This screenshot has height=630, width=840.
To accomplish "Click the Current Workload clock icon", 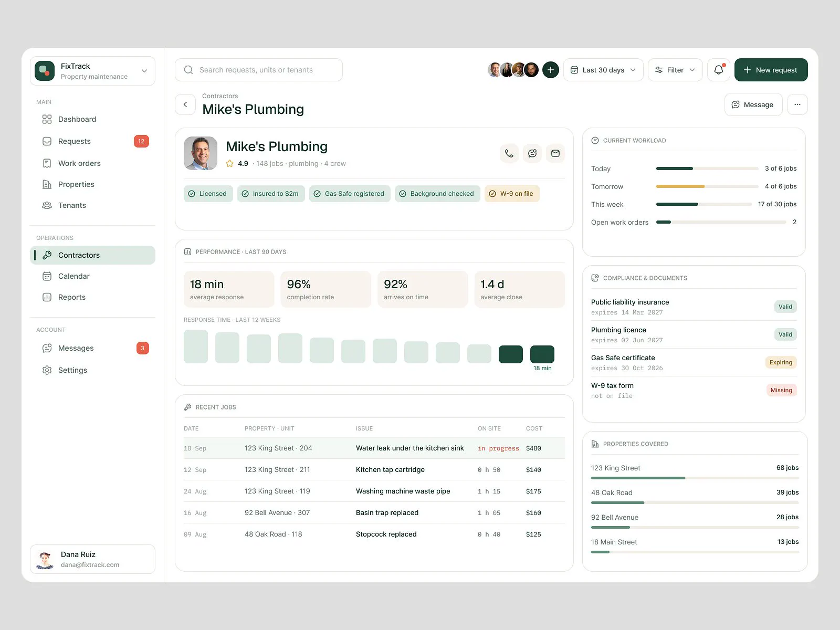I will point(595,140).
